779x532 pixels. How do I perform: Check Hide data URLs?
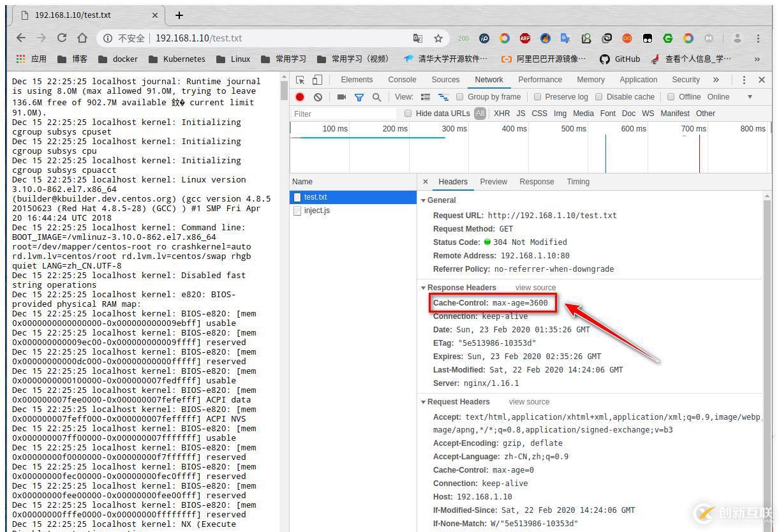[408, 114]
